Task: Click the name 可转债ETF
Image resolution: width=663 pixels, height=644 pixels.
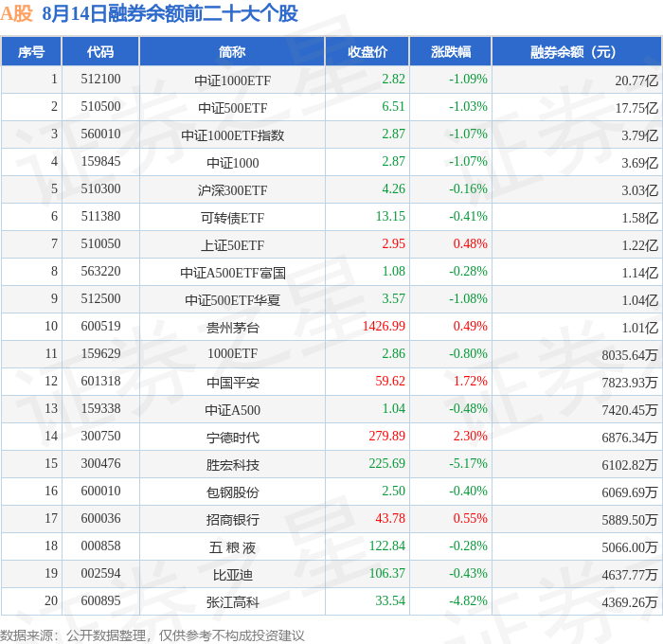Action: pyautogui.click(x=233, y=218)
